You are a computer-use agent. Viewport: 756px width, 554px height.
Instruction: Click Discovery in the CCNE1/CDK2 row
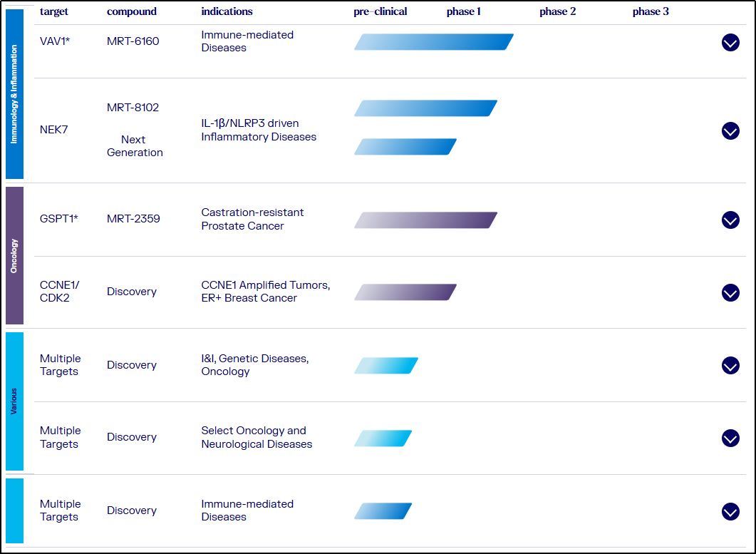click(x=132, y=292)
